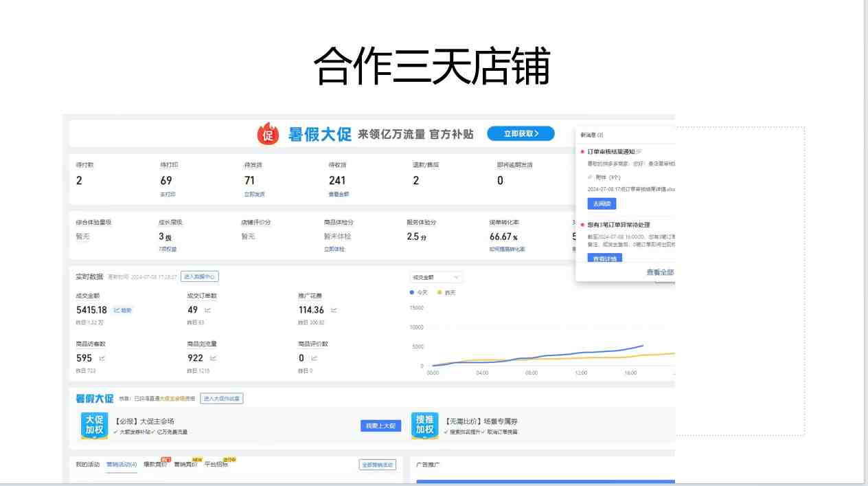Click the flame 促 icon in the promotion banner

point(268,133)
